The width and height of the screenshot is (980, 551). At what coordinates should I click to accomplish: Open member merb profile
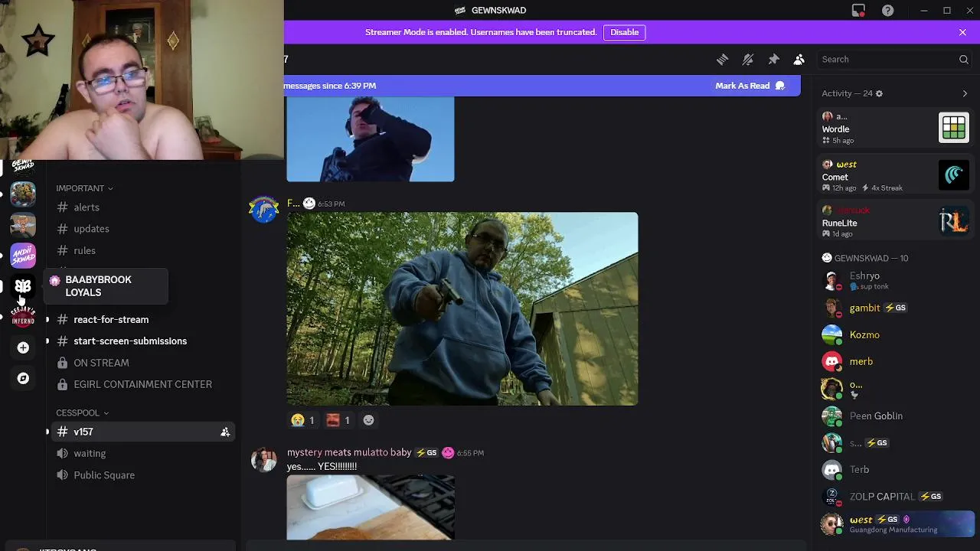(895, 361)
